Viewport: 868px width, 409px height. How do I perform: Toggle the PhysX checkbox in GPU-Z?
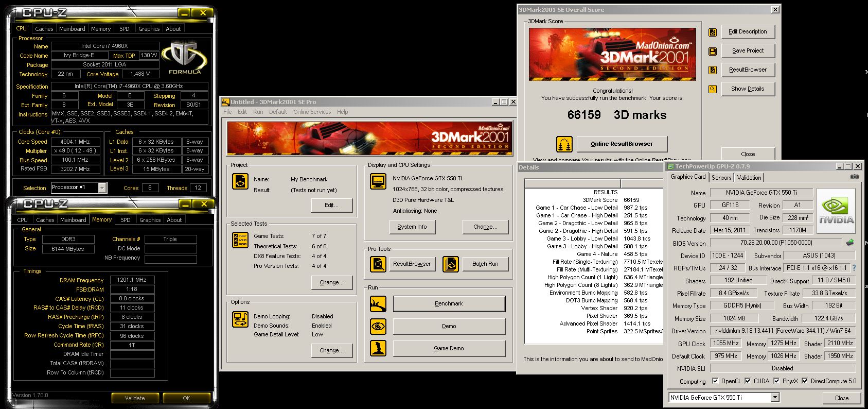click(776, 381)
